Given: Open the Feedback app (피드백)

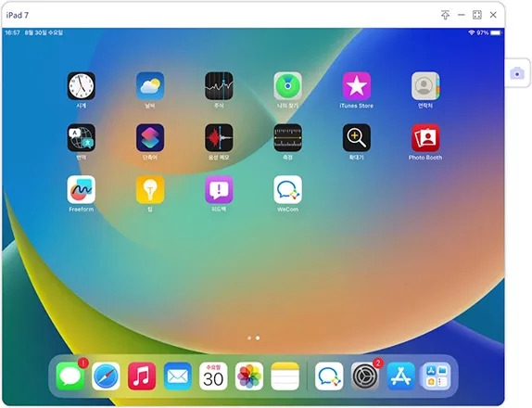Looking at the screenshot, I should pyautogui.click(x=219, y=190).
